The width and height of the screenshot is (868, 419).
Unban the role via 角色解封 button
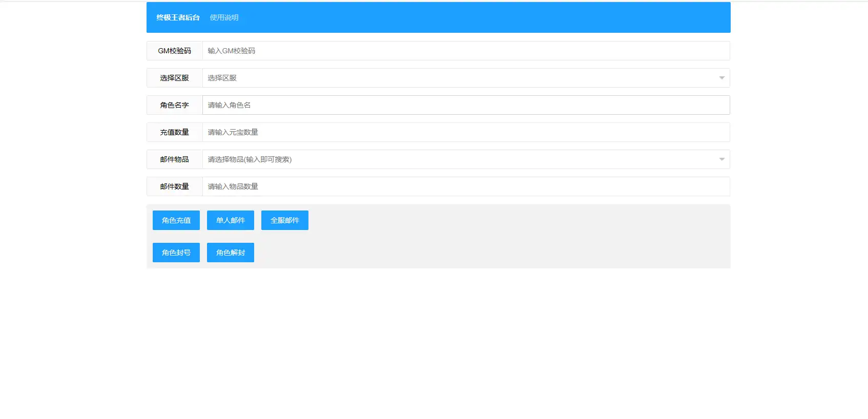point(231,253)
